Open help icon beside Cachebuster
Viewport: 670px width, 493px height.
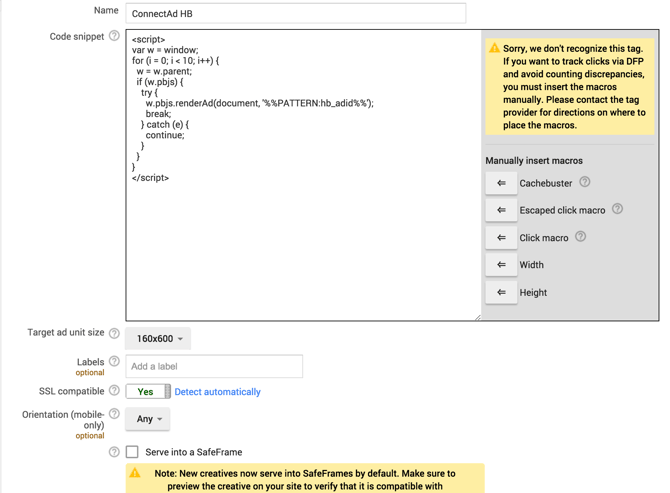coord(585,182)
